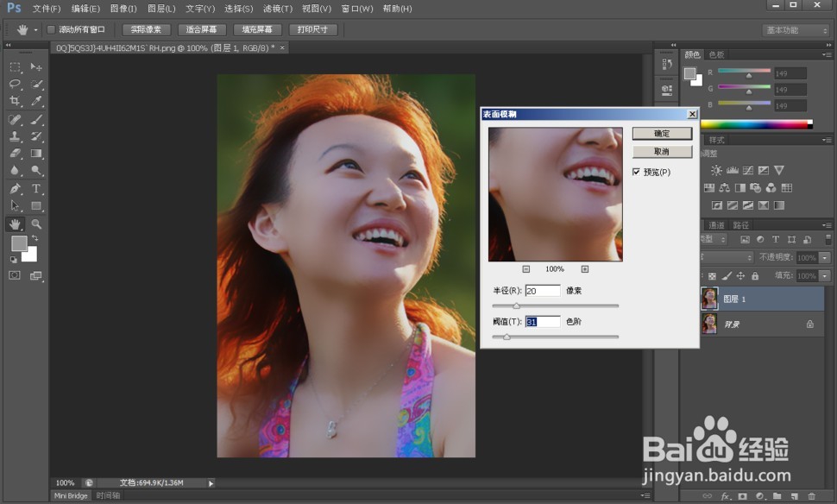Toggle lock position
This screenshot has width=837, height=504.
click(740, 276)
